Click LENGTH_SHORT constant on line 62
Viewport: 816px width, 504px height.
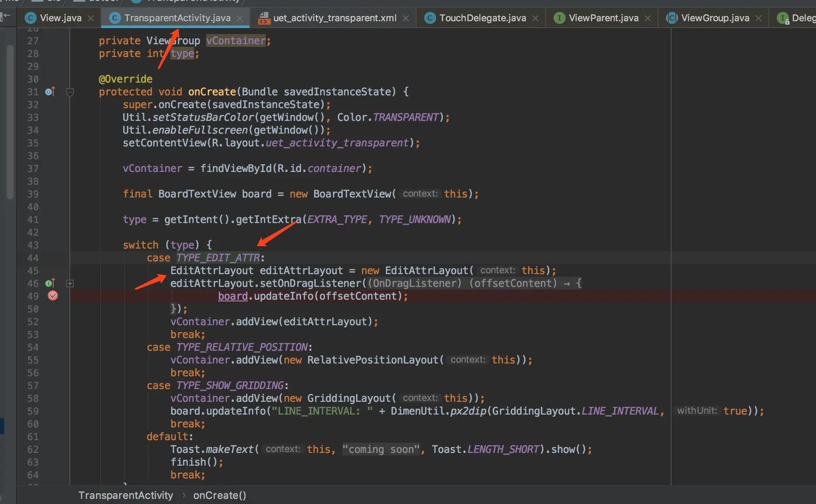tap(503, 449)
